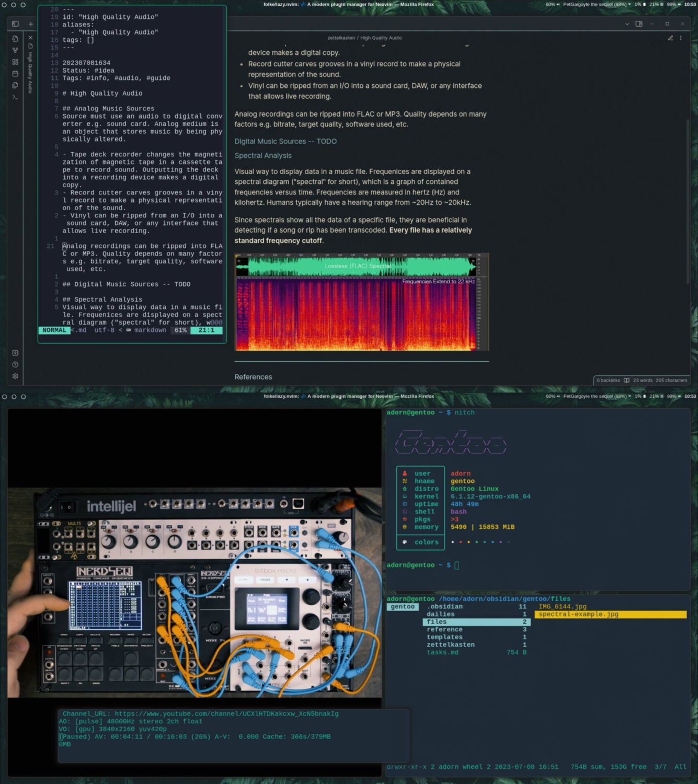
Task: Select "spectral-example.jpg" in ranger
Action: (611, 615)
